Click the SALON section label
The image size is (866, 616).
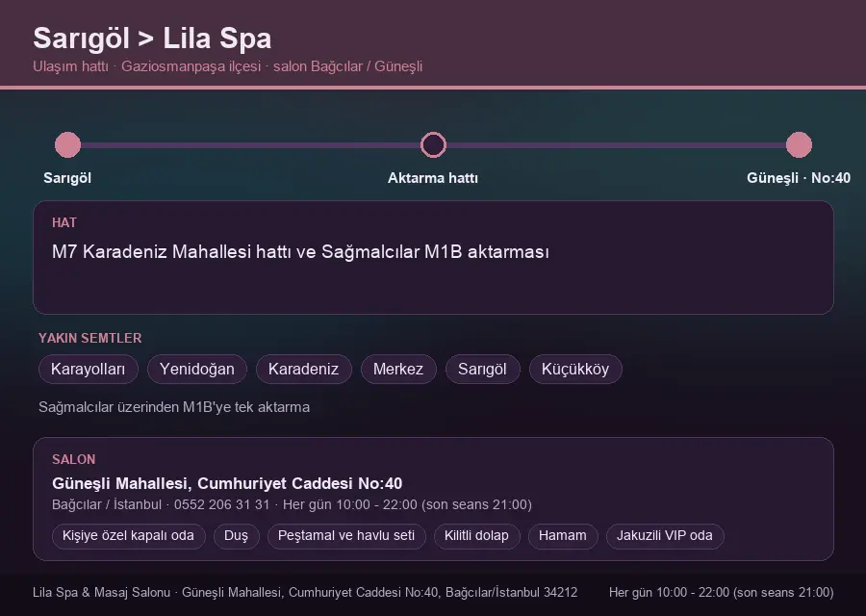coord(73,460)
